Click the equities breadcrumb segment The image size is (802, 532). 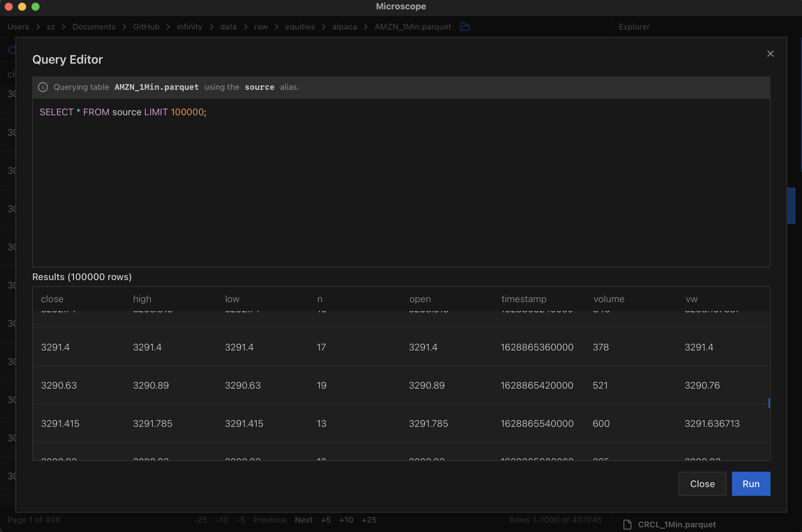300,26
